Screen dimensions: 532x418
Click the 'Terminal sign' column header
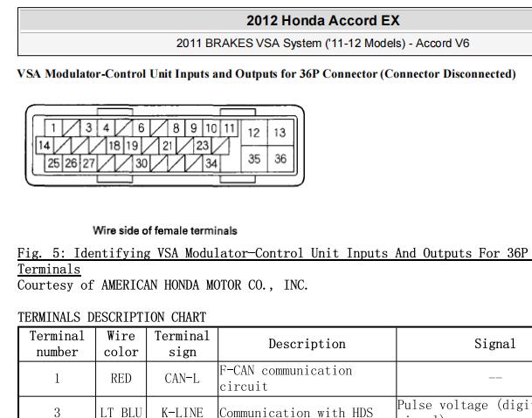click(x=183, y=344)
